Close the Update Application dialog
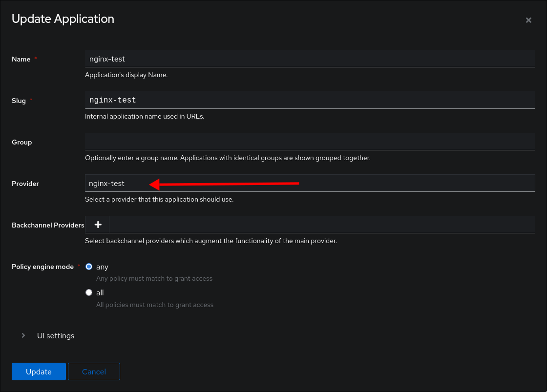 [x=528, y=20]
